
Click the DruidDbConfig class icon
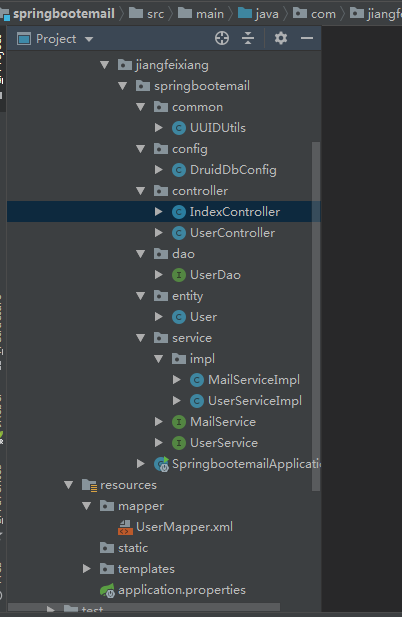pos(179,170)
